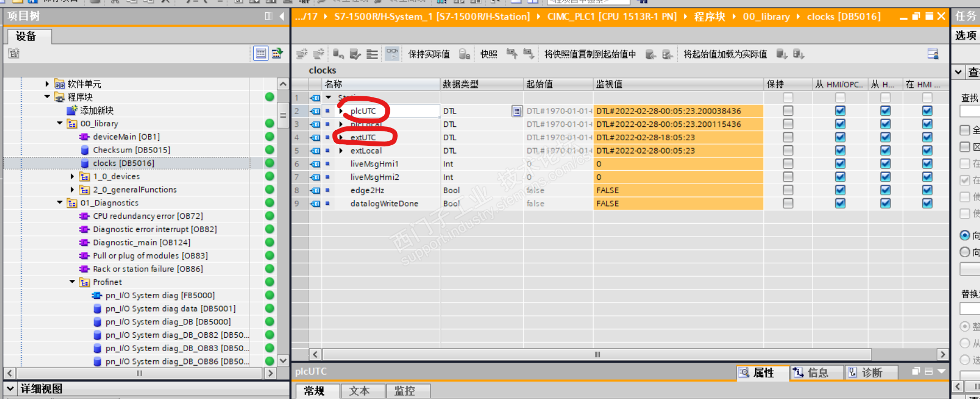Click the keep actual values toolbar icon
Screen dimensions: 980x399
[x=464, y=54]
